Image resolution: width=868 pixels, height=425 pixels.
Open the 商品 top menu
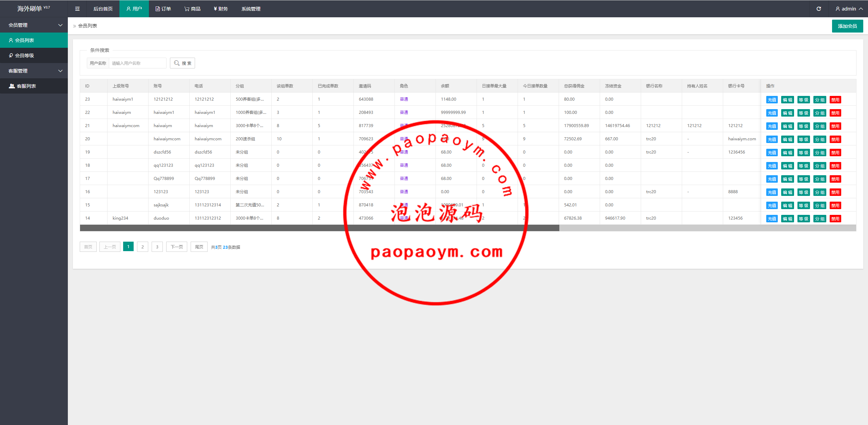click(x=192, y=9)
